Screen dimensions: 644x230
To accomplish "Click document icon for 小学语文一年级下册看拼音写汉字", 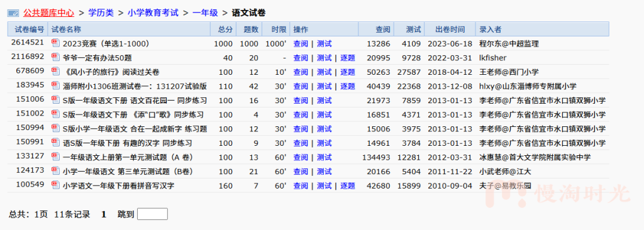I will point(55,185).
